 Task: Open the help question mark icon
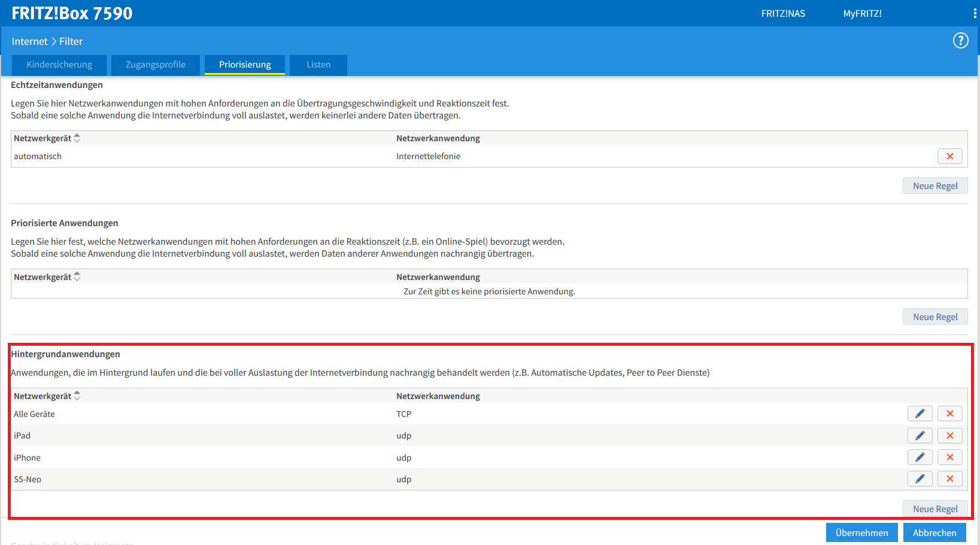click(x=960, y=41)
